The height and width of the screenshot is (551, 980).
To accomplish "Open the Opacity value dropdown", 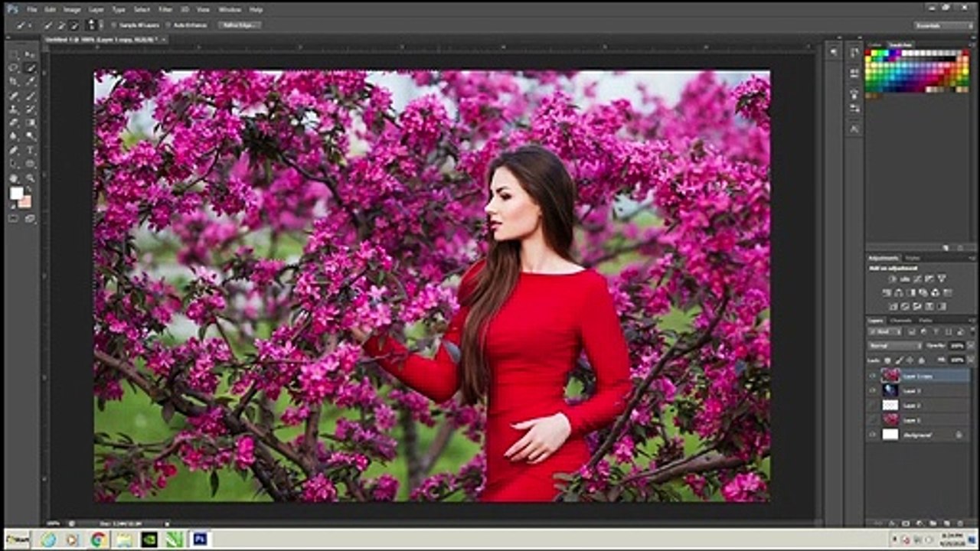I will click(971, 345).
